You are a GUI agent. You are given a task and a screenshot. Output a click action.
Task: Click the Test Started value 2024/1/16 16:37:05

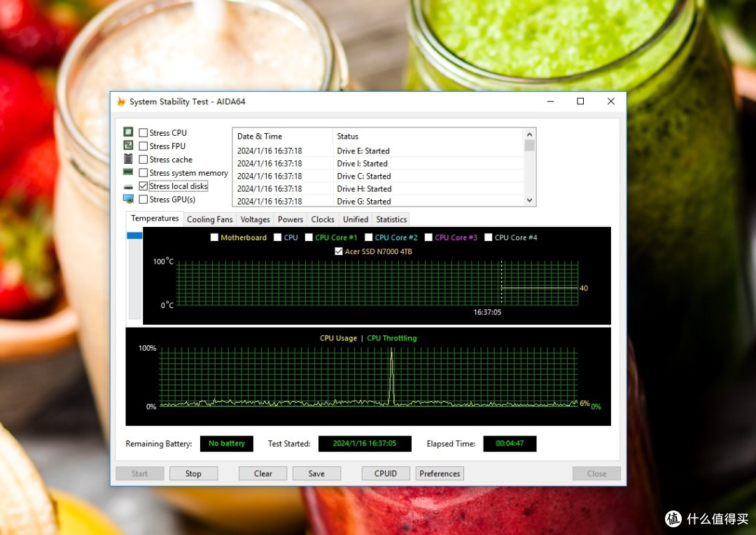pyautogui.click(x=365, y=443)
